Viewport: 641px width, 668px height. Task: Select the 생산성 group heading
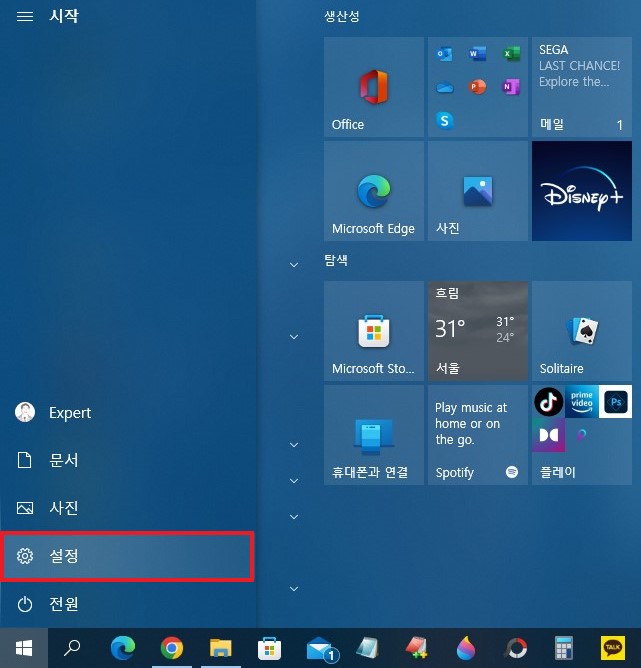342,16
